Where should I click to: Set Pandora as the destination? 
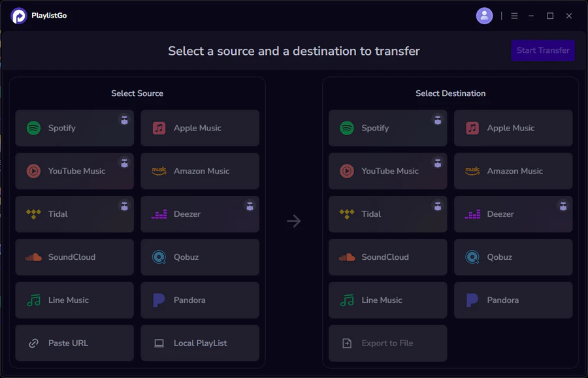pyautogui.click(x=513, y=300)
